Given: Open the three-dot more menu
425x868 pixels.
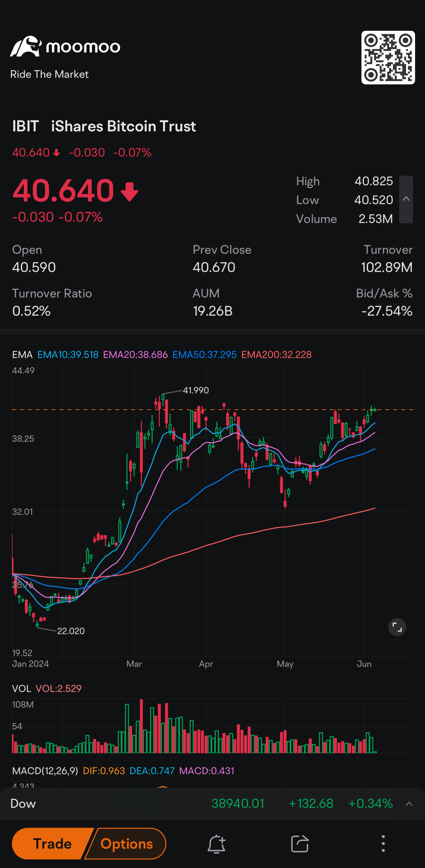Looking at the screenshot, I should click(383, 844).
